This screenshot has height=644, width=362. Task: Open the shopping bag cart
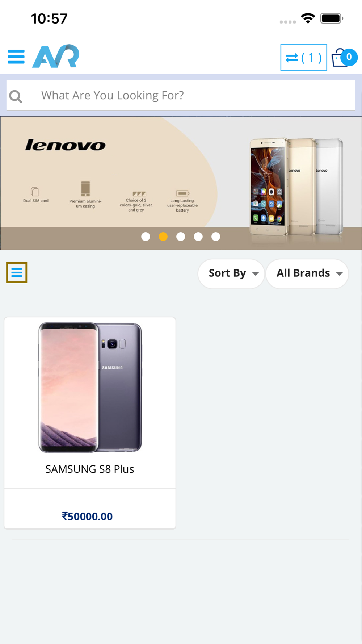tap(339, 58)
